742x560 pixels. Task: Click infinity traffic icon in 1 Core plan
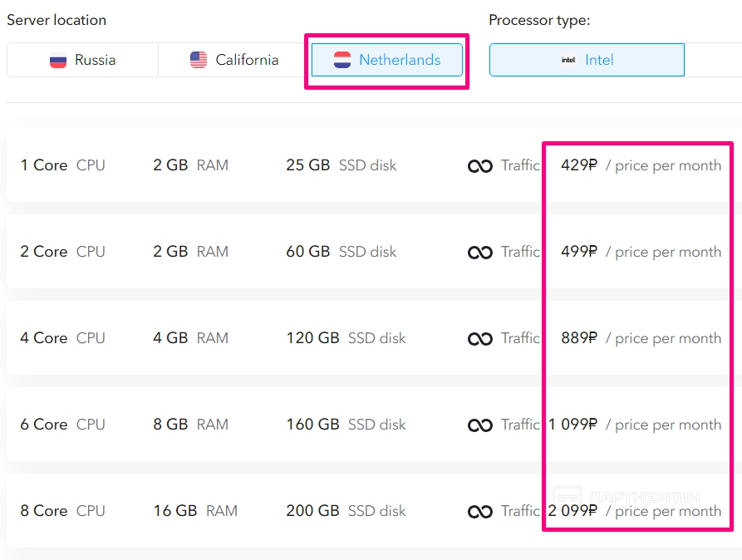click(x=480, y=166)
